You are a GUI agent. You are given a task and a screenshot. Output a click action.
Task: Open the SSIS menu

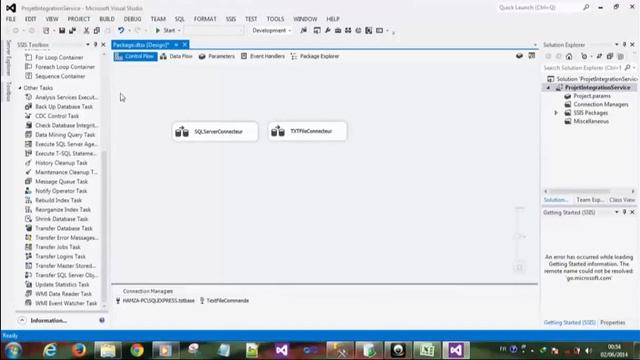click(x=231, y=19)
